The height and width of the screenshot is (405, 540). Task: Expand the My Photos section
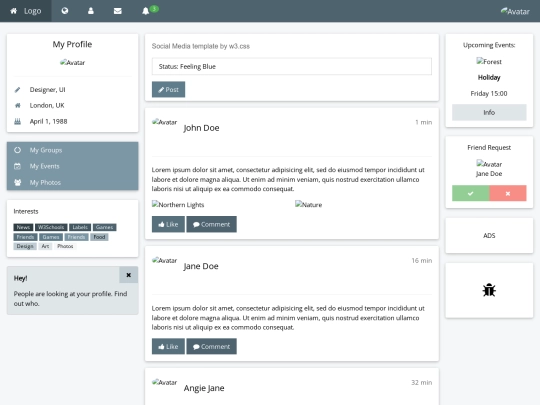[x=72, y=182]
